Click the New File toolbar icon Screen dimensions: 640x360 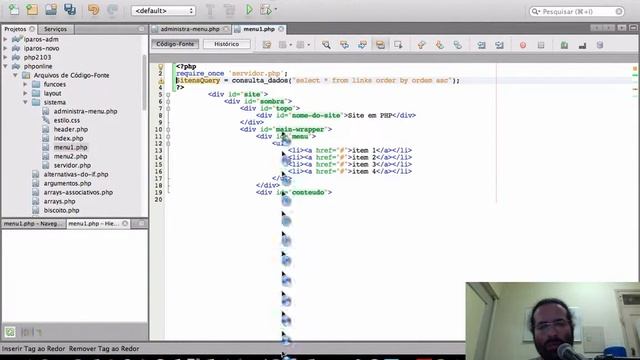point(13,9)
